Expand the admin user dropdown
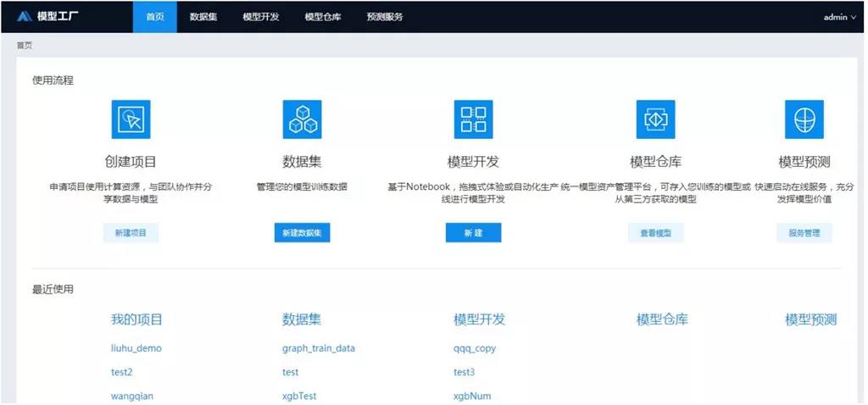868x405 pixels. click(x=839, y=17)
